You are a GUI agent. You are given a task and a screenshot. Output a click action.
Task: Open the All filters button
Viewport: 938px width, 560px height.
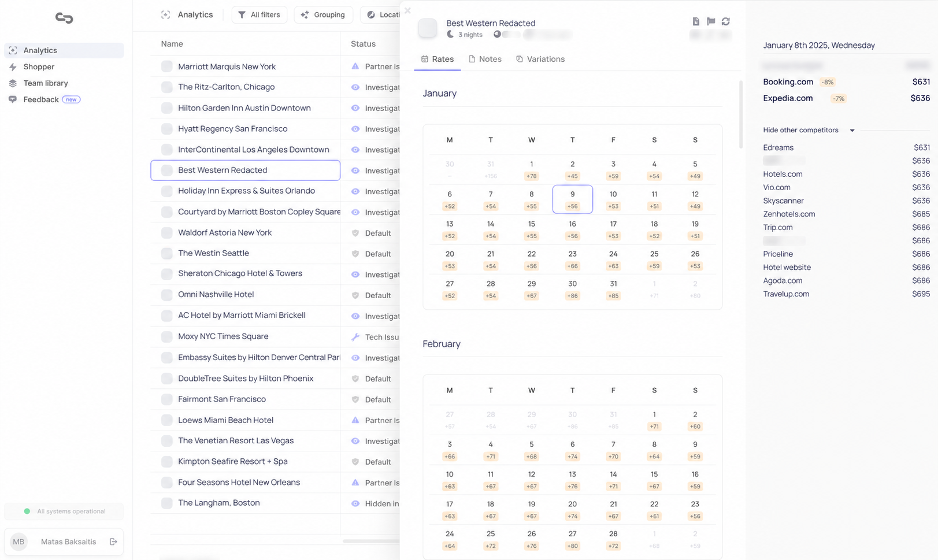click(x=259, y=14)
